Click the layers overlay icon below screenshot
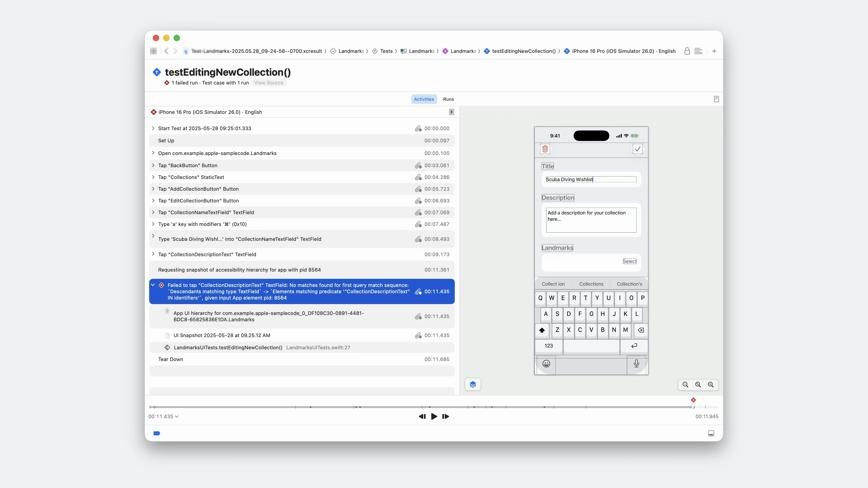This screenshot has width=868, height=488. click(473, 384)
